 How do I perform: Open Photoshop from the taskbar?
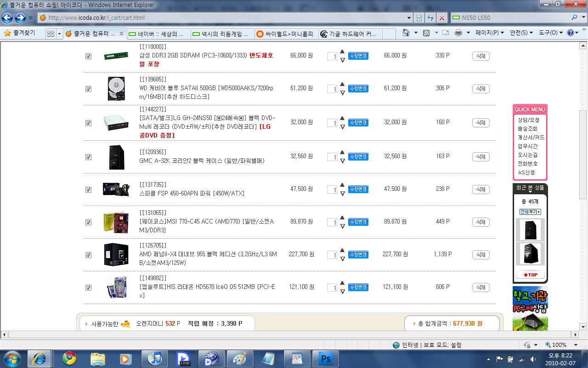[x=326, y=358]
